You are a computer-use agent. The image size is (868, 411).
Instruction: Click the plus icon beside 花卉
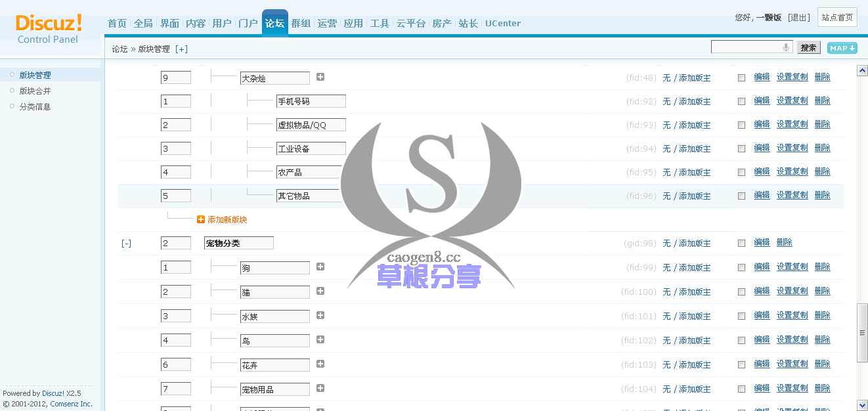(x=320, y=364)
